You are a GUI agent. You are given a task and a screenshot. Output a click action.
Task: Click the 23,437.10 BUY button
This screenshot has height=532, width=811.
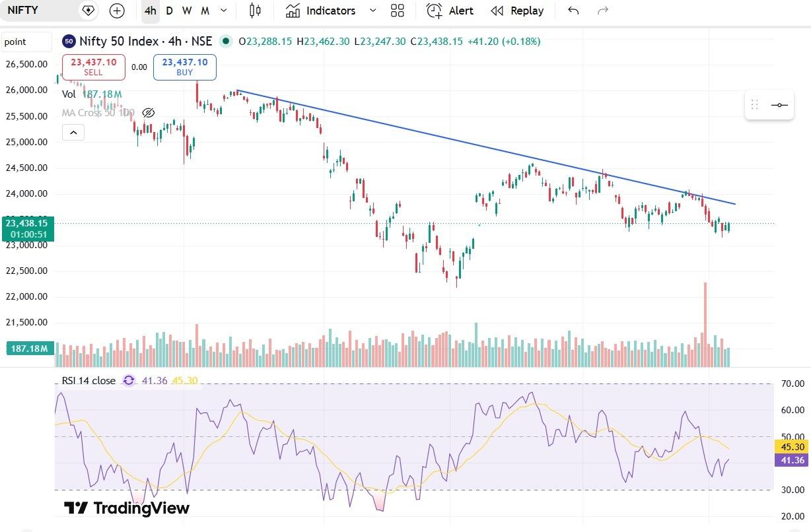[185, 67]
